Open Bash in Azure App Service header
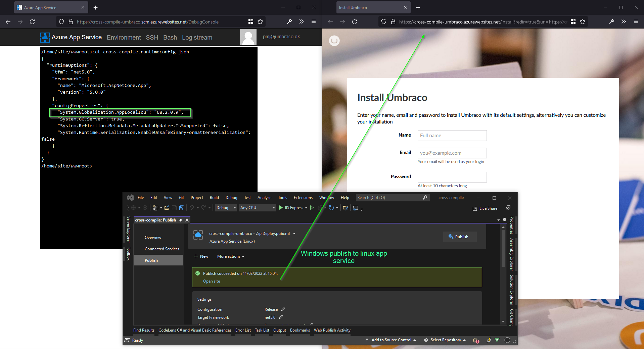The height and width of the screenshot is (349, 644). coord(170,38)
